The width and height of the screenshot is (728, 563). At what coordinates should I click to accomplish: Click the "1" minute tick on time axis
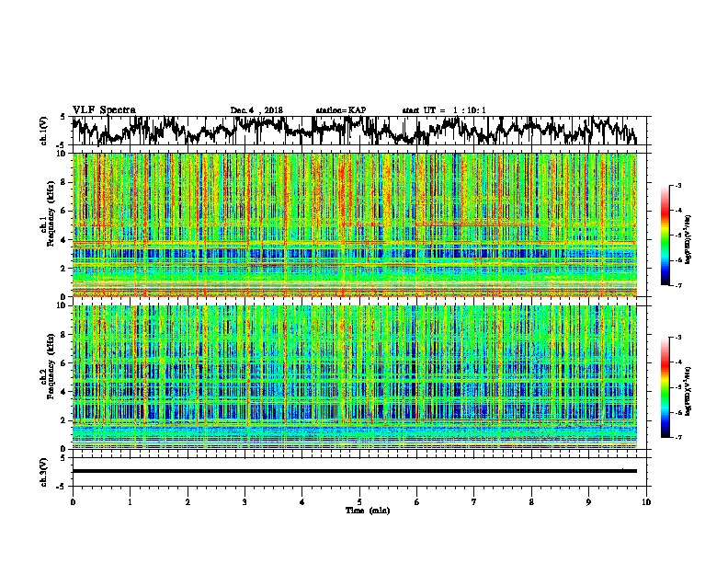pos(130,502)
